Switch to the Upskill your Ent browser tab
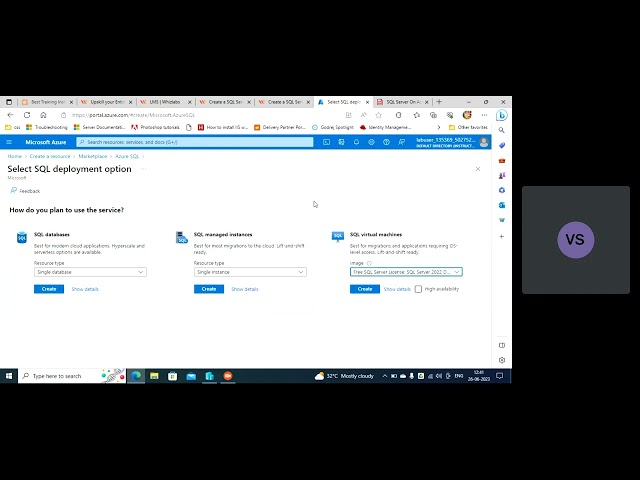 coord(107,102)
